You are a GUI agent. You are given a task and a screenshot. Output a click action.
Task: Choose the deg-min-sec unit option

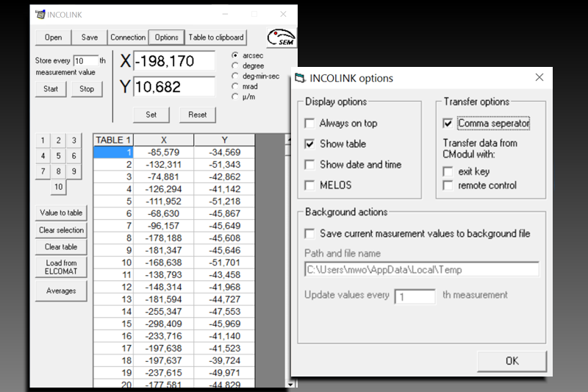[x=235, y=76]
